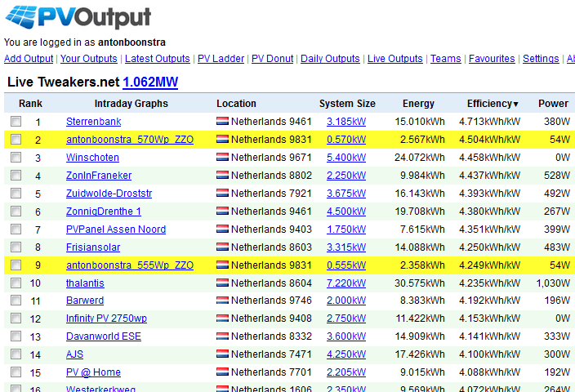Open Latest Outputs page
This screenshot has height=392, width=575.
[x=158, y=59]
